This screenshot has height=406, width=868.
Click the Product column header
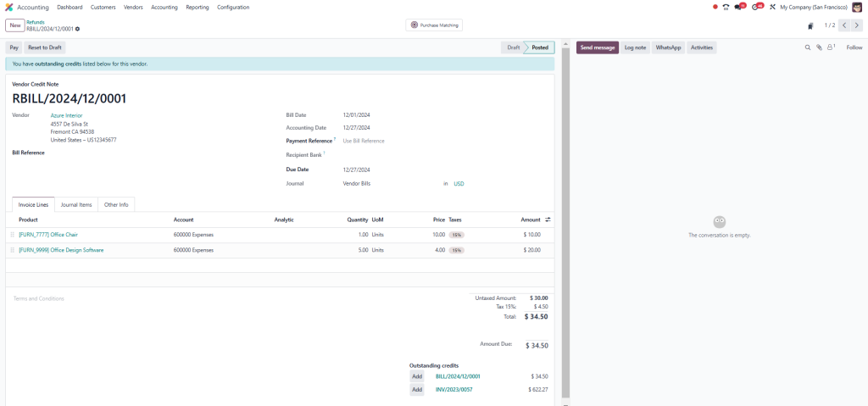28,220
